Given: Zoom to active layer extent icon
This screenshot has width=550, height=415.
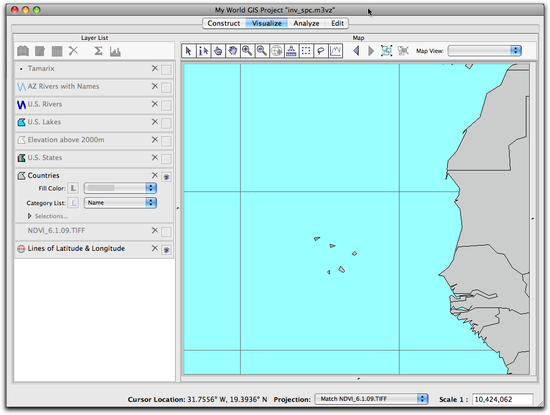Looking at the screenshot, I should coord(387,51).
